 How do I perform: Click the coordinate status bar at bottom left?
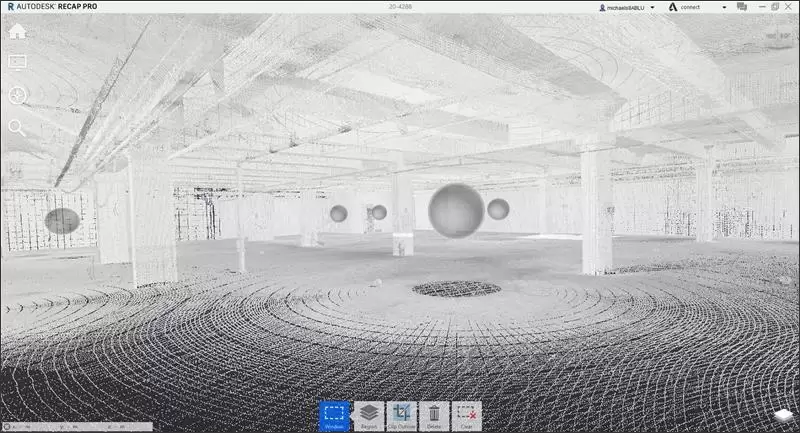77,427
